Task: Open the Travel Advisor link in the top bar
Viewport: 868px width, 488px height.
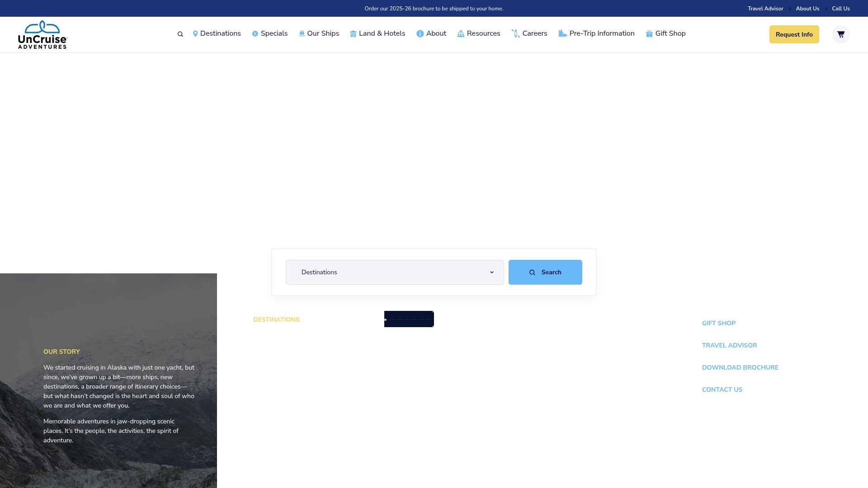Action: point(765,9)
